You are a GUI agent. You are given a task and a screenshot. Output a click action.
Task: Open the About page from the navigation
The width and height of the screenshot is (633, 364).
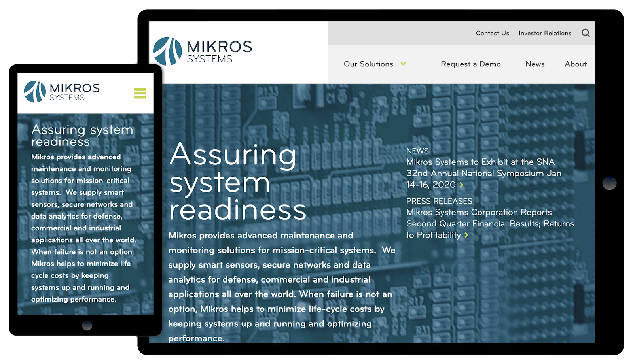(x=575, y=64)
